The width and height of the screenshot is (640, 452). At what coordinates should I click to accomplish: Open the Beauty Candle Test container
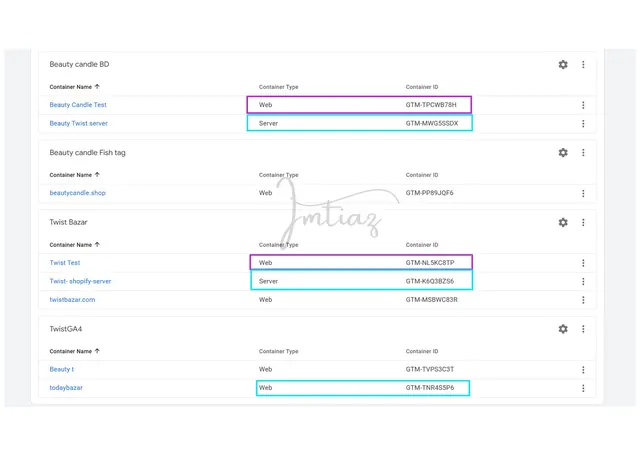[x=78, y=105]
